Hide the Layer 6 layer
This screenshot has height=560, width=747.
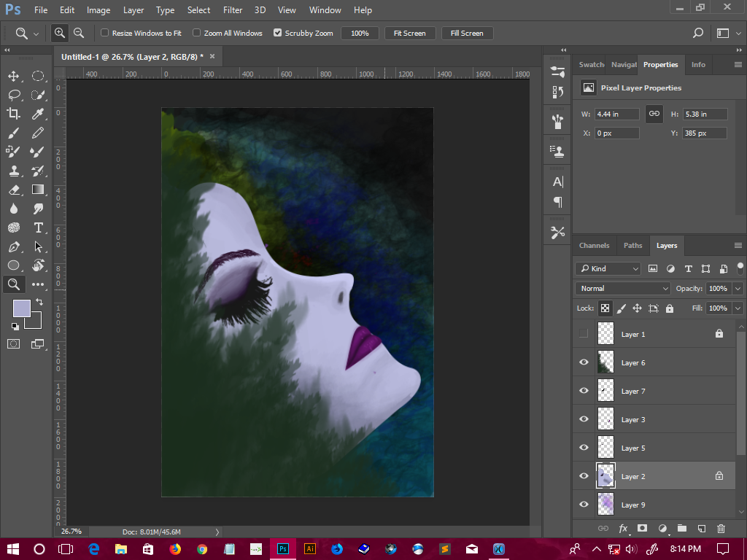point(584,362)
